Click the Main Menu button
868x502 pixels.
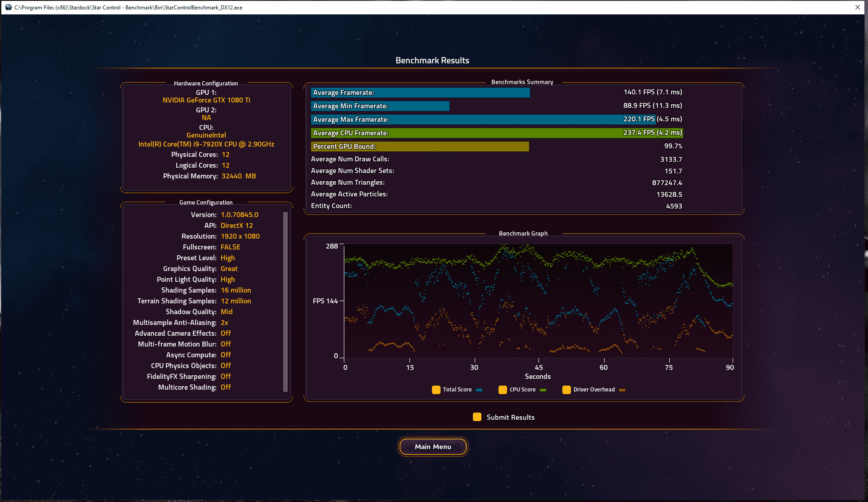point(433,447)
